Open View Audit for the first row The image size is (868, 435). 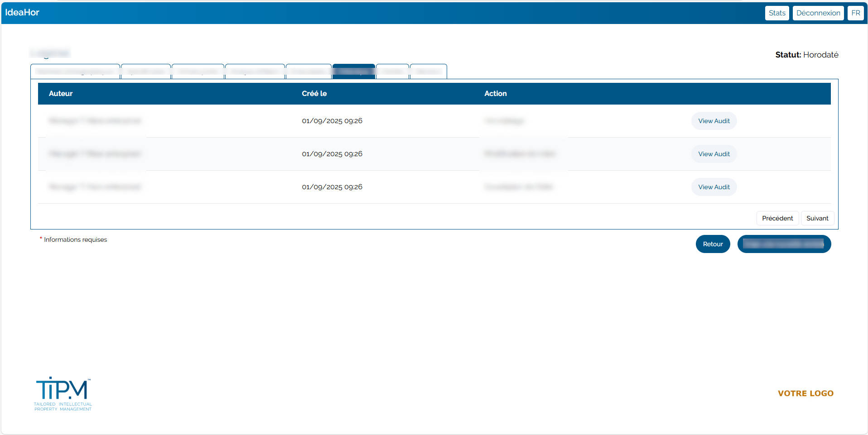[x=714, y=121]
